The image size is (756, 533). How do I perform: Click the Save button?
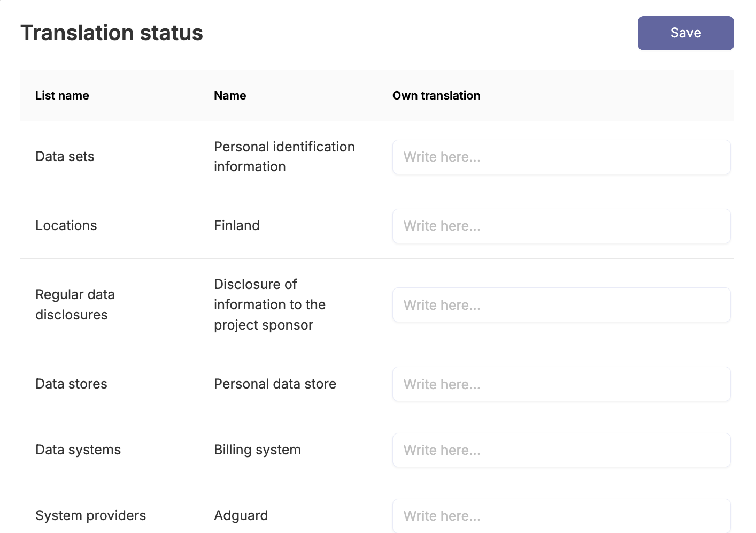point(685,33)
